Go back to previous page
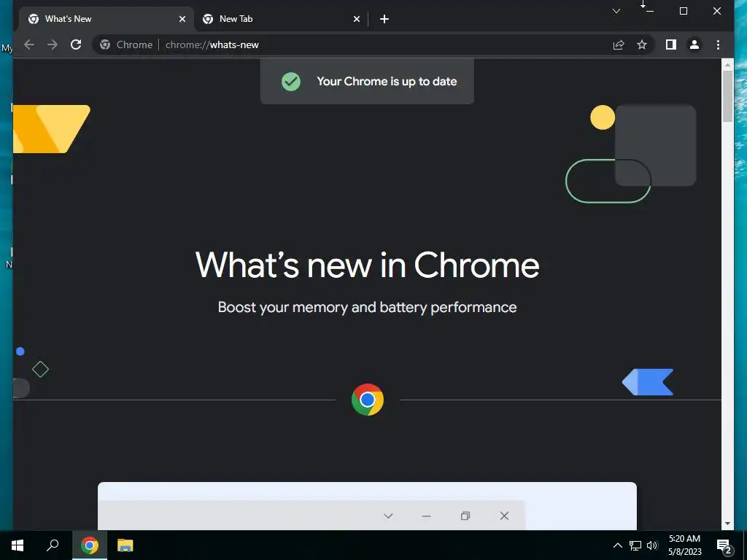 click(29, 44)
